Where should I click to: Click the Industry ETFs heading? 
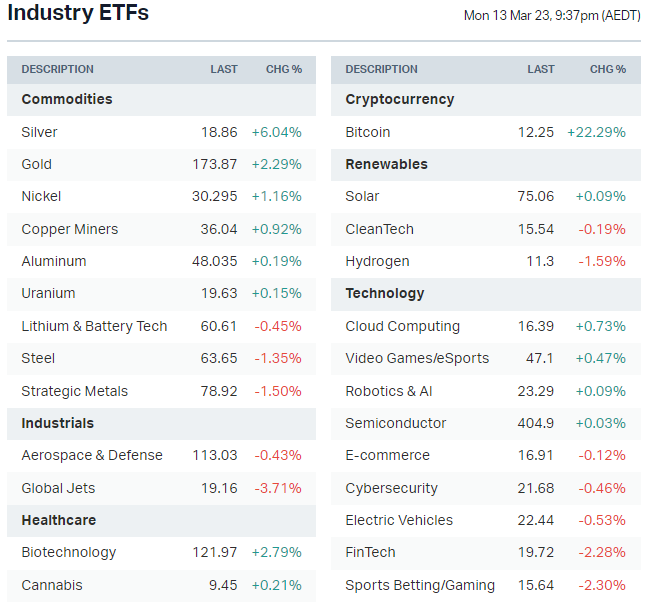[x=78, y=13]
